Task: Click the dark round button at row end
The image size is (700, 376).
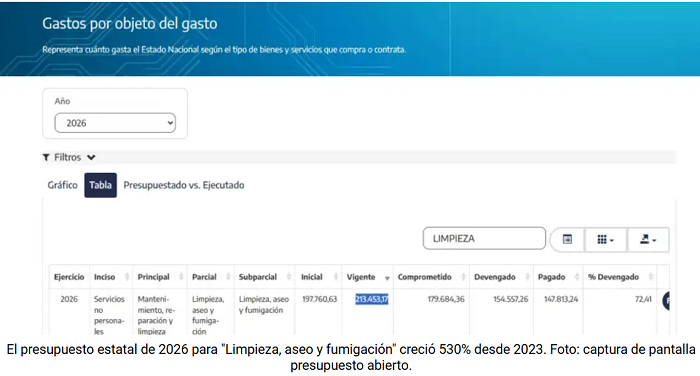Action: 666,301
